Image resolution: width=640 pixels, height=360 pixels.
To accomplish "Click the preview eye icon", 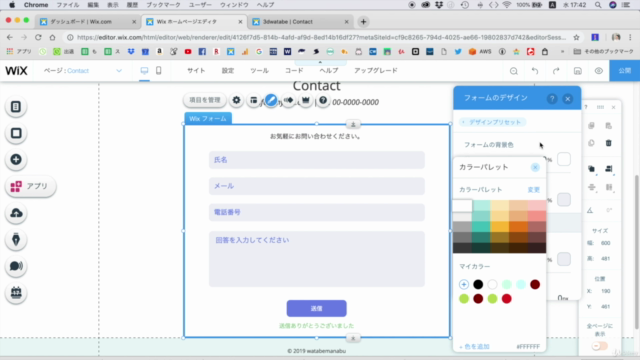I will coord(599,71).
